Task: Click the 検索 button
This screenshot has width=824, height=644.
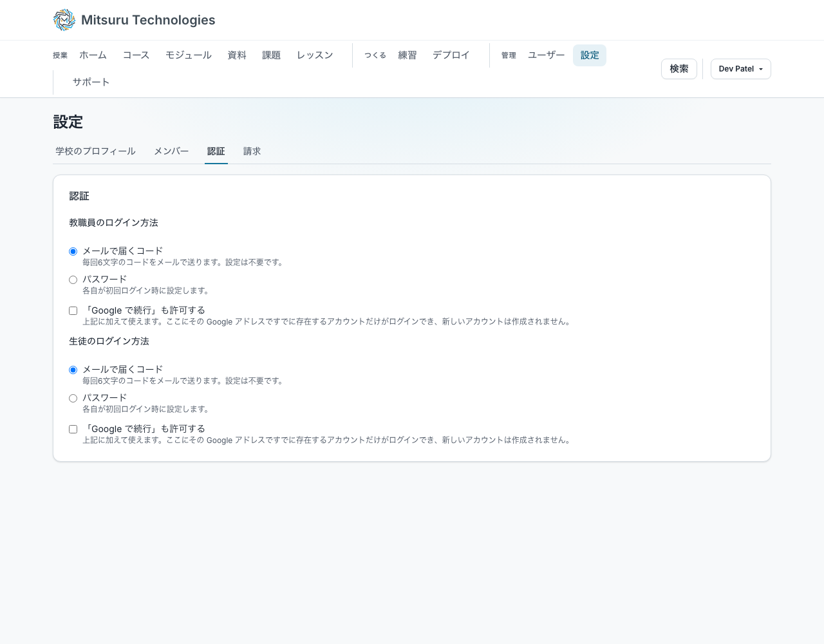Action: (x=679, y=69)
